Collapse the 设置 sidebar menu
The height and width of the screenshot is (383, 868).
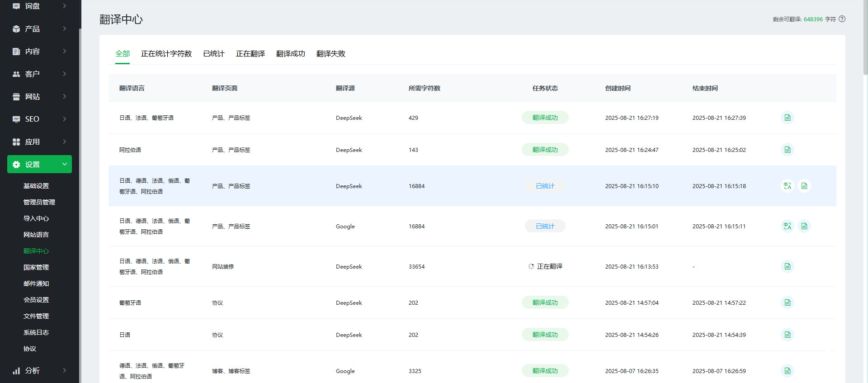(x=39, y=165)
